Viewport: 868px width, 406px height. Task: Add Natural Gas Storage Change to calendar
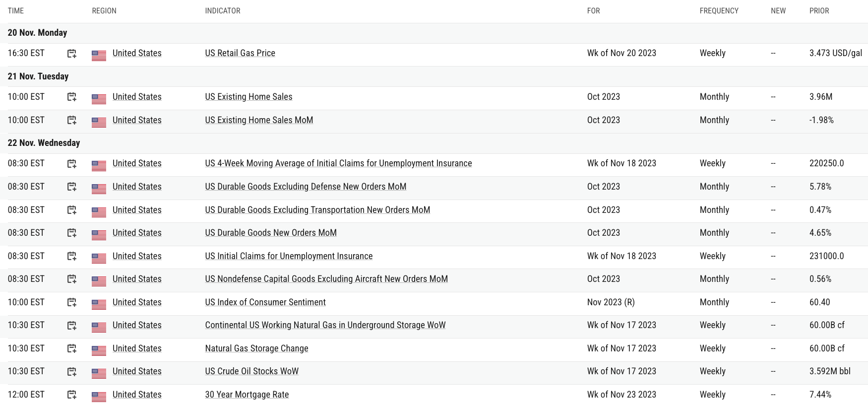(x=72, y=349)
